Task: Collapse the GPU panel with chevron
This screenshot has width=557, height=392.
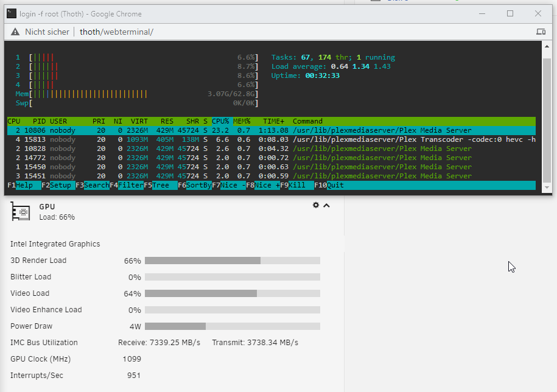Action: (x=327, y=205)
